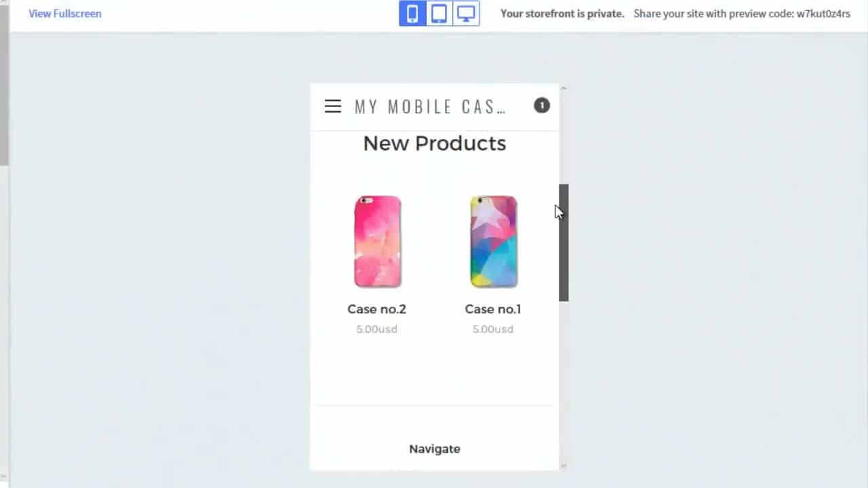Viewport: 868px width, 488px height.
Task: Open the geometric Case no.1 image
Action: 494,241
